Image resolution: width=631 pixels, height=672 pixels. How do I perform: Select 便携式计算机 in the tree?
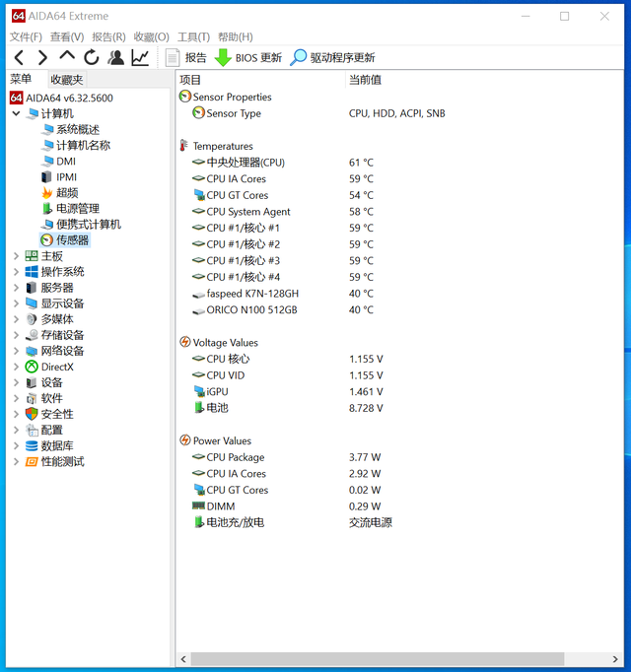[89, 224]
